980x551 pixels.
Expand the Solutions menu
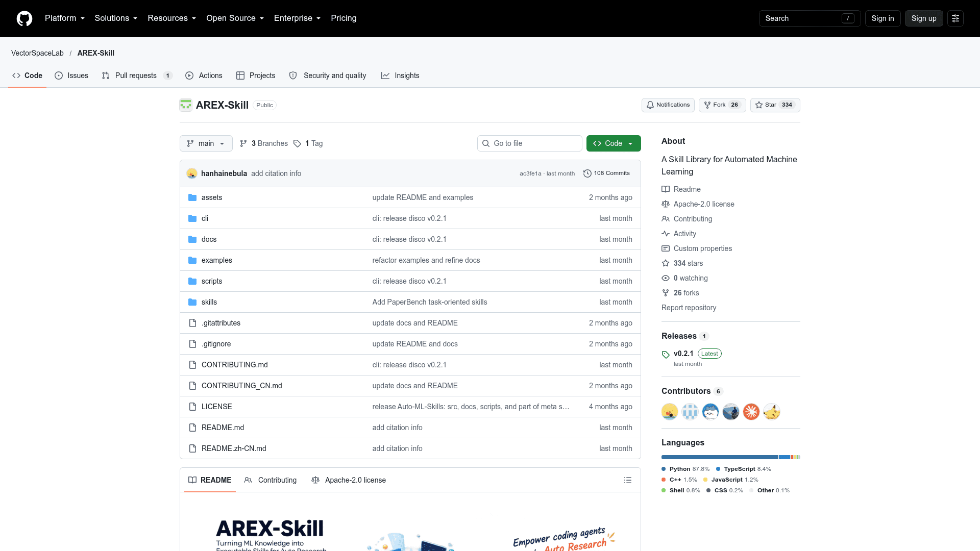[116, 18]
